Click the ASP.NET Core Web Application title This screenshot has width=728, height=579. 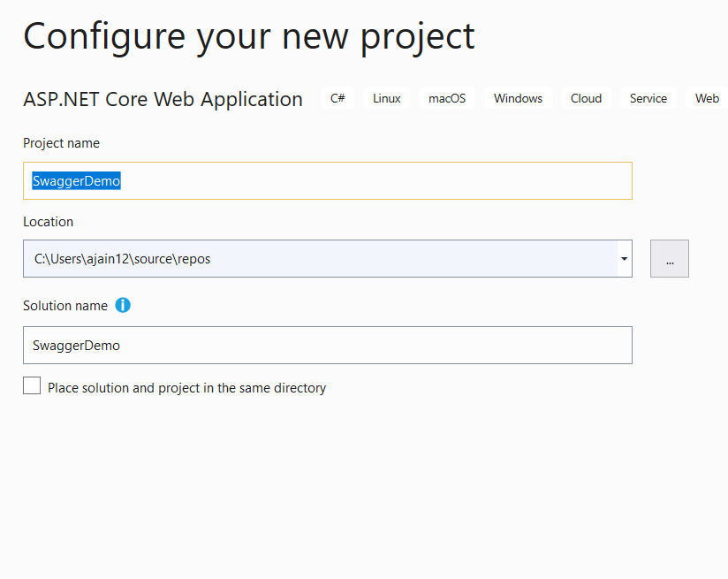163,99
